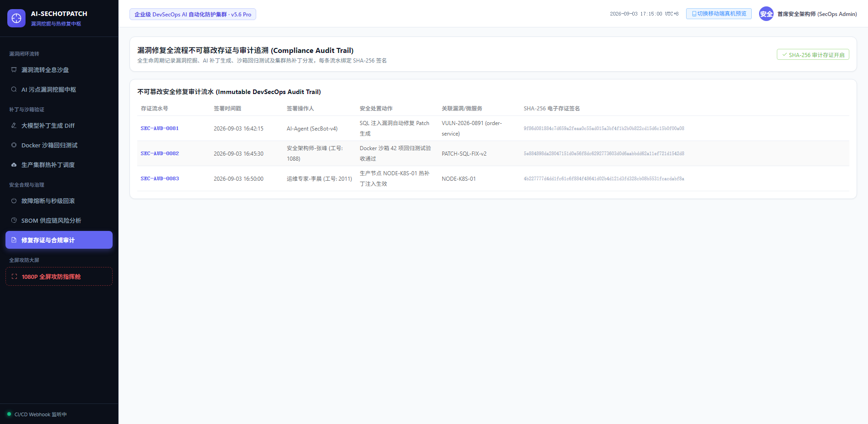Open audit record SEC-AUD-0083
This screenshot has width=868, height=424.
pos(160,179)
